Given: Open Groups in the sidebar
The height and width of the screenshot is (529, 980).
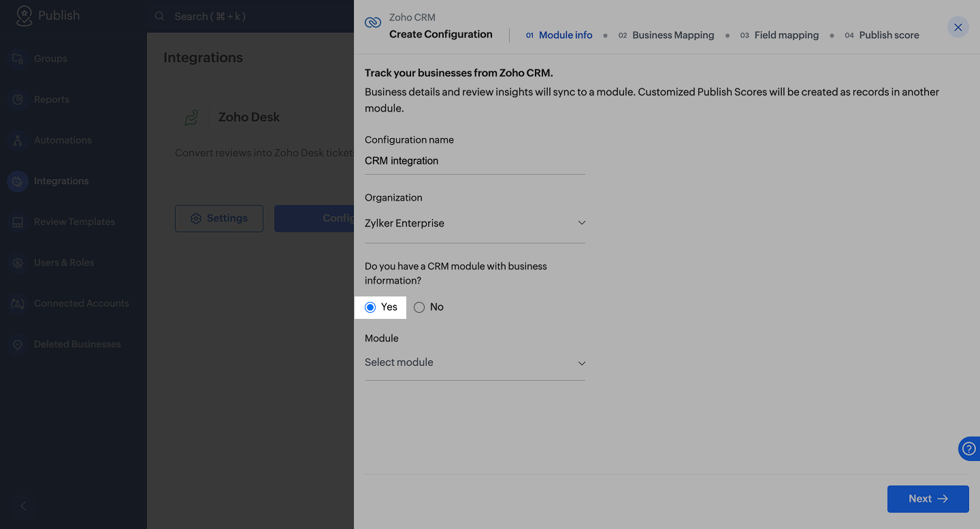Looking at the screenshot, I should (50, 58).
